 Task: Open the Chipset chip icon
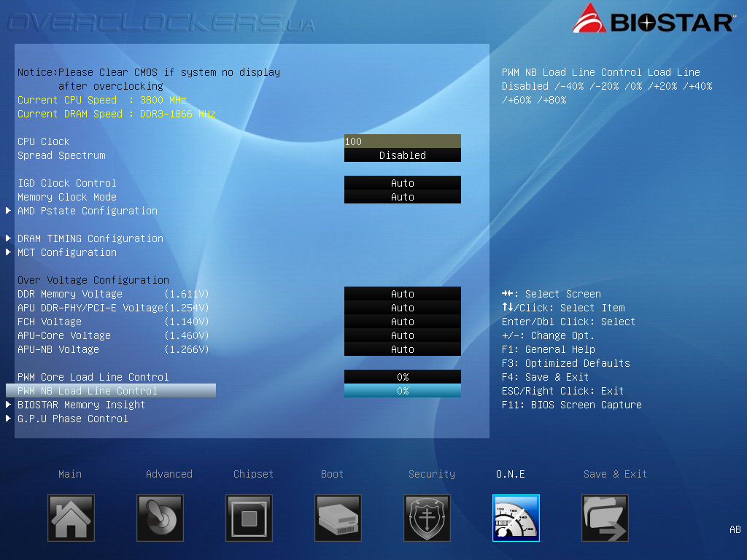(x=249, y=518)
